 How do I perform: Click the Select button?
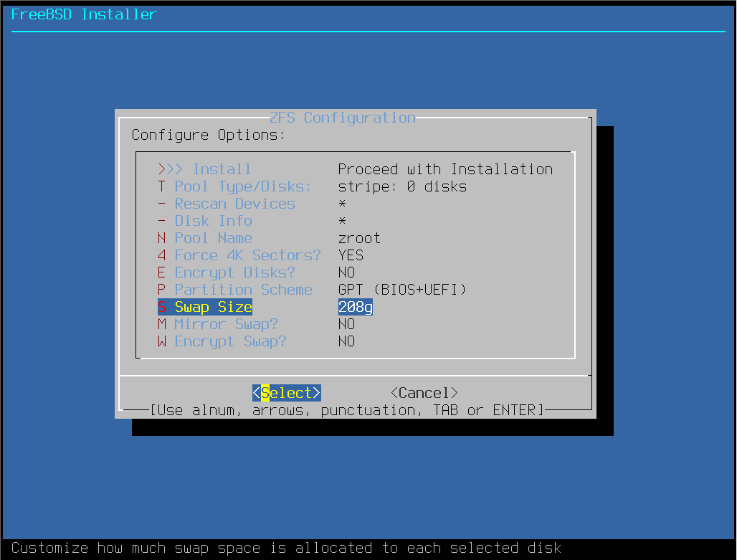coord(287,393)
